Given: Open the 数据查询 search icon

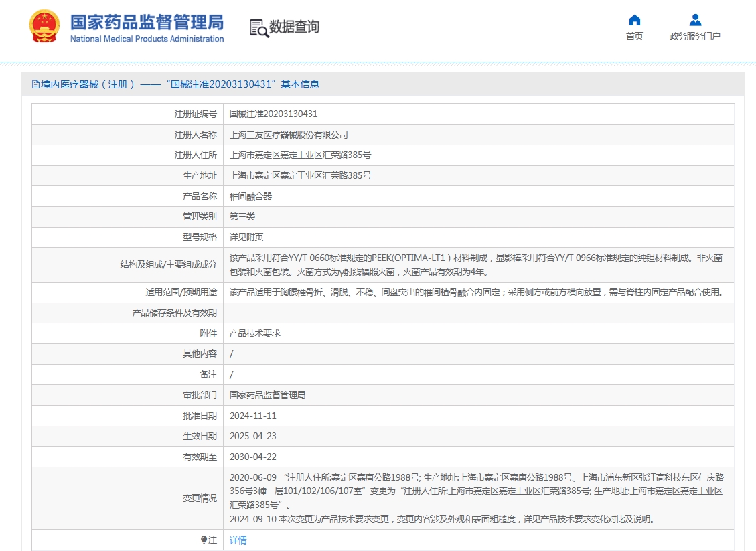Looking at the screenshot, I should (x=259, y=28).
